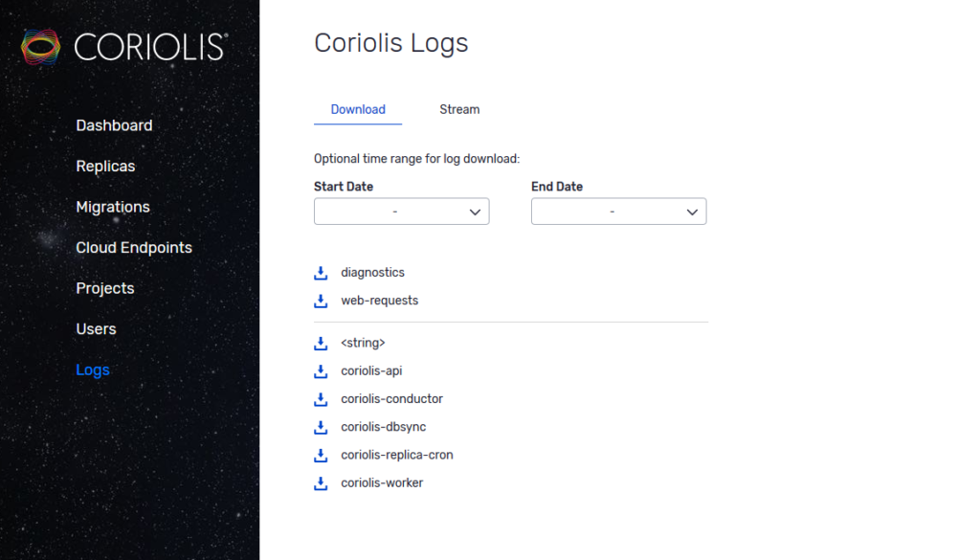Open the End Date dropdown

click(618, 212)
